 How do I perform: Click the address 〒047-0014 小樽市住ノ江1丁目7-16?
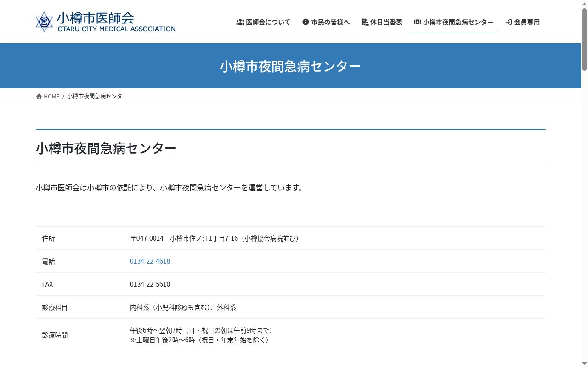(x=214, y=238)
